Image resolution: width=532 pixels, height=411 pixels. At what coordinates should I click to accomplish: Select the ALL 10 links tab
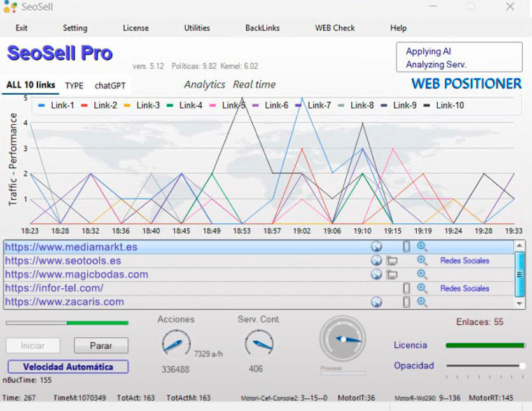(x=31, y=85)
